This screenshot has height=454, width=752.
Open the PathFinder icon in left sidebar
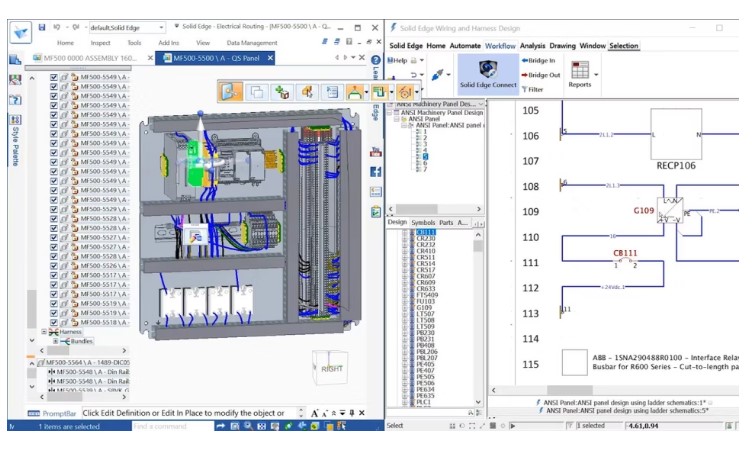[x=15, y=59]
